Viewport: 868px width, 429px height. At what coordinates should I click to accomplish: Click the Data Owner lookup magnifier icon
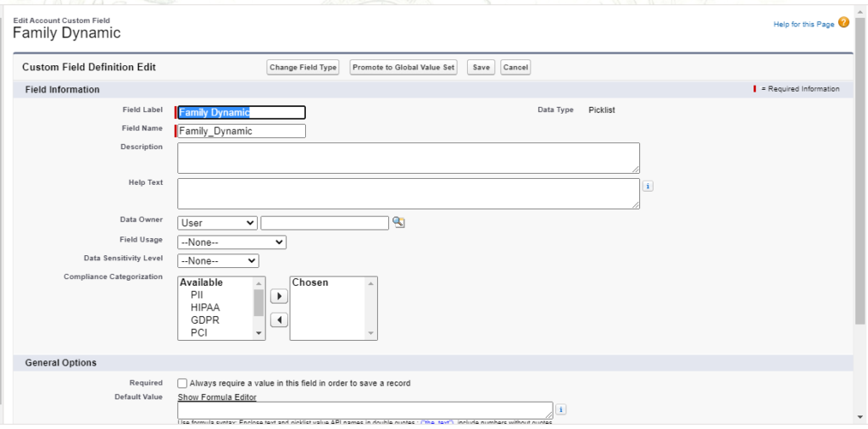(398, 222)
